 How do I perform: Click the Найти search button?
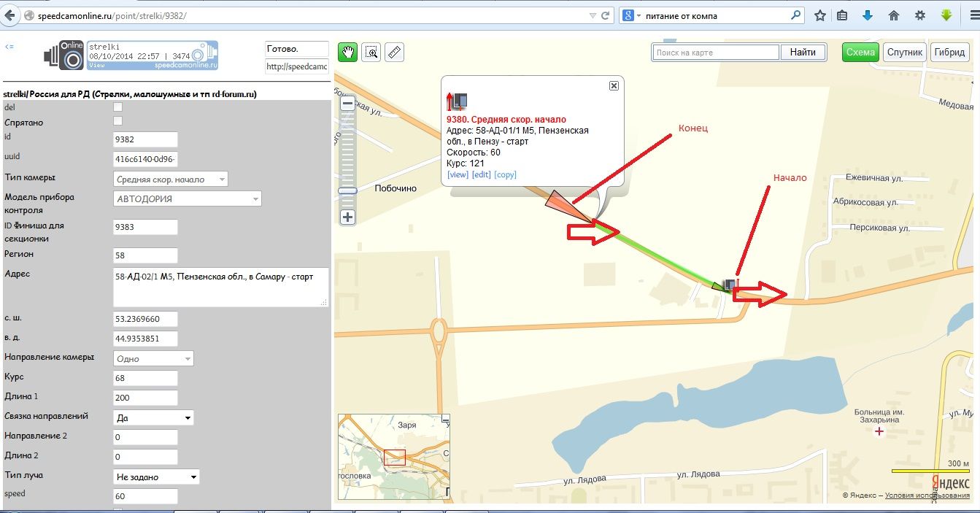(x=803, y=52)
